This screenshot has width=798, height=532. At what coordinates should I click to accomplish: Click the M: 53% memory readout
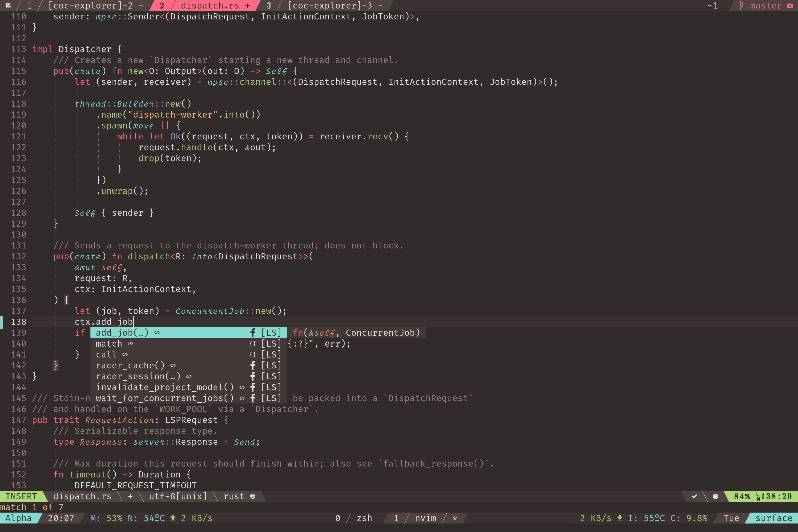[106, 518]
